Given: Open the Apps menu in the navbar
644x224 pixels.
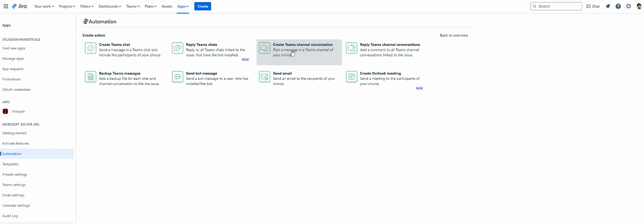Looking at the screenshot, I should tap(183, 6).
